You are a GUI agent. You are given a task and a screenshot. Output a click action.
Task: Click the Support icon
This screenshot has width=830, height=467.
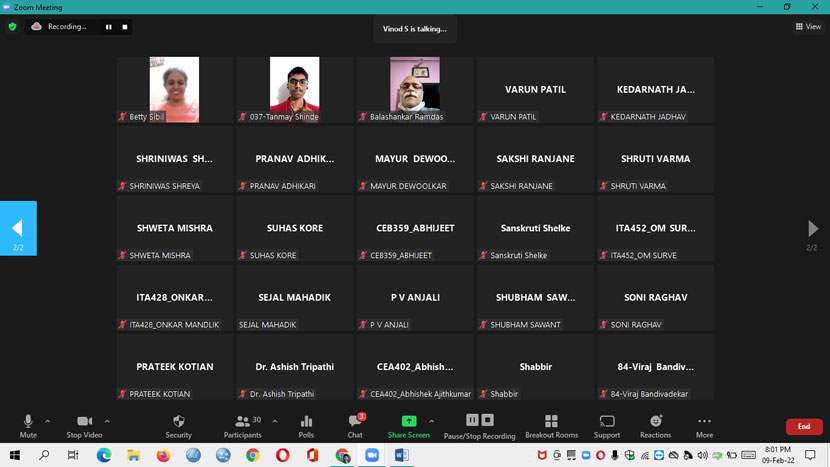(607, 426)
